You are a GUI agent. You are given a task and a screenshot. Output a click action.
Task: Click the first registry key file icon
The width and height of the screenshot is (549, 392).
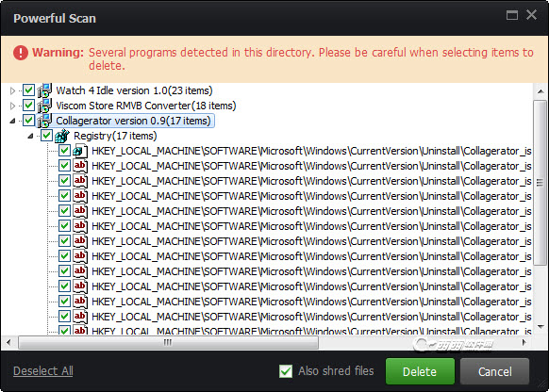(80, 151)
